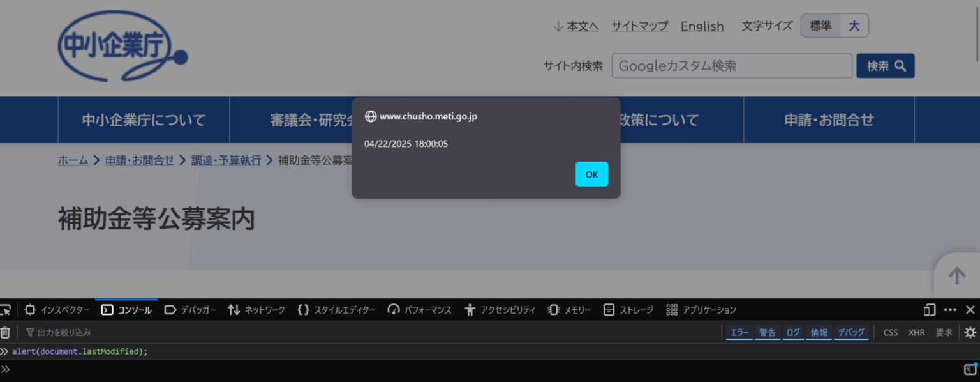Switch font size to 大
This screenshot has height=382, width=980.
(x=854, y=26)
